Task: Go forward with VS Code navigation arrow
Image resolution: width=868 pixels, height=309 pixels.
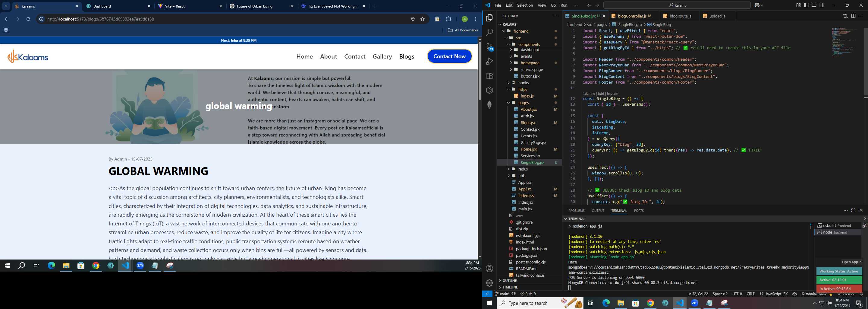Action: click(597, 5)
